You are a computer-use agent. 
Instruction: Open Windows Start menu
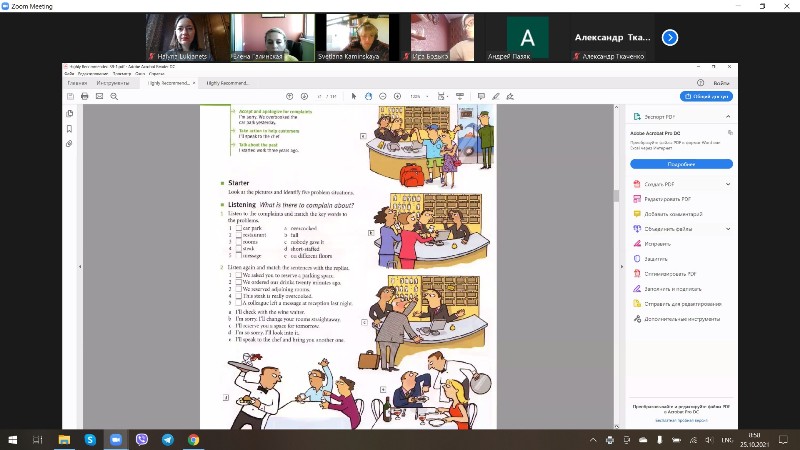(12, 439)
